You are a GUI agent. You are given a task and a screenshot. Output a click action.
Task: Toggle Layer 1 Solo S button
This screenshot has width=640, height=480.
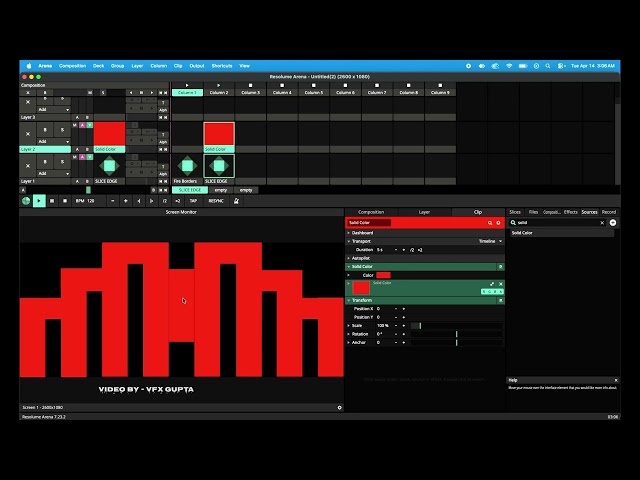point(62,162)
